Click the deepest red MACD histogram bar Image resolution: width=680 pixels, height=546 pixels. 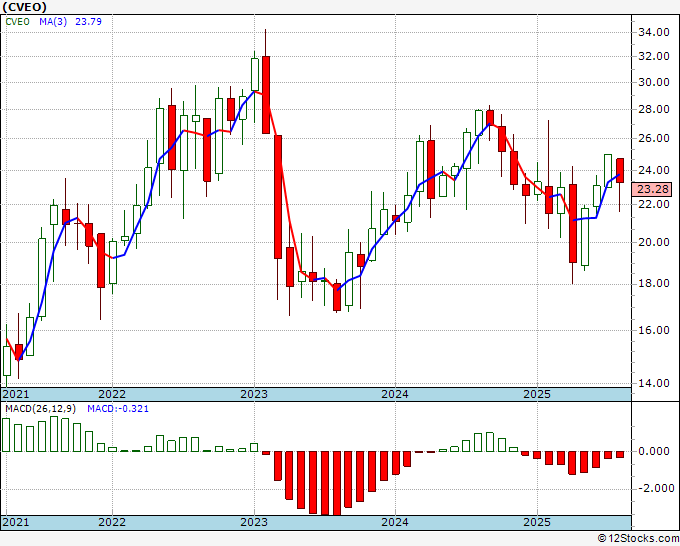click(337, 483)
